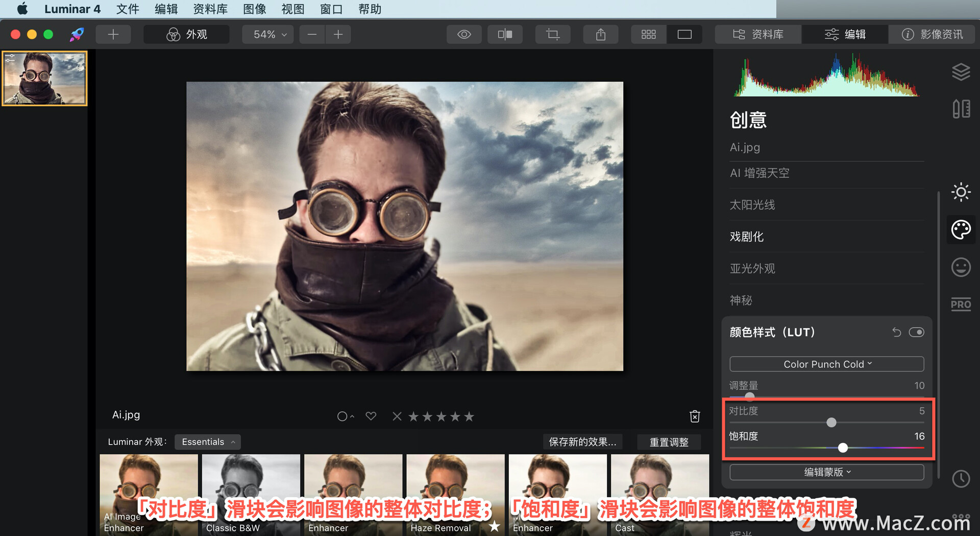Screen dimensions: 980x536
Task: Open the history clock icon
Action: pos(961,478)
